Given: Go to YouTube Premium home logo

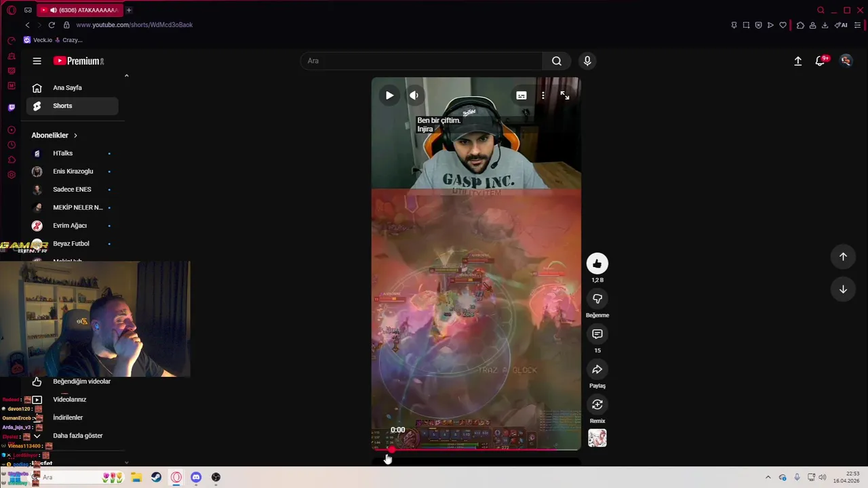Looking at the screenshot, I should pos(79,61).
